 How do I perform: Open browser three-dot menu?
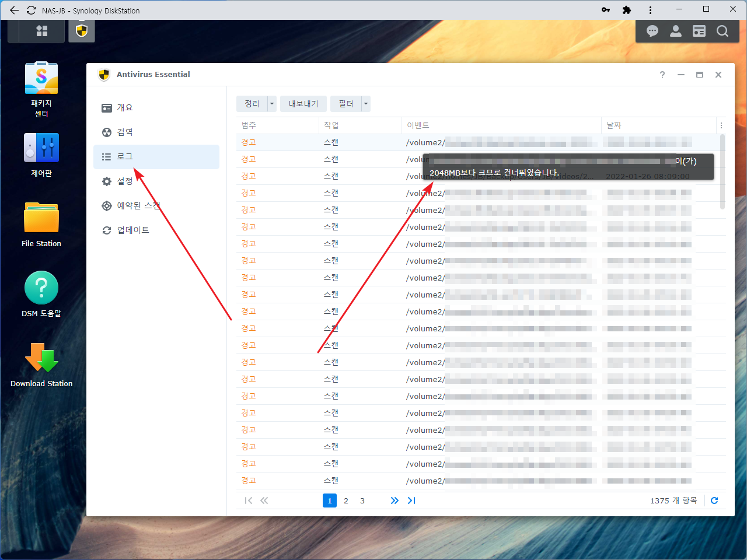tap(650, 10)
